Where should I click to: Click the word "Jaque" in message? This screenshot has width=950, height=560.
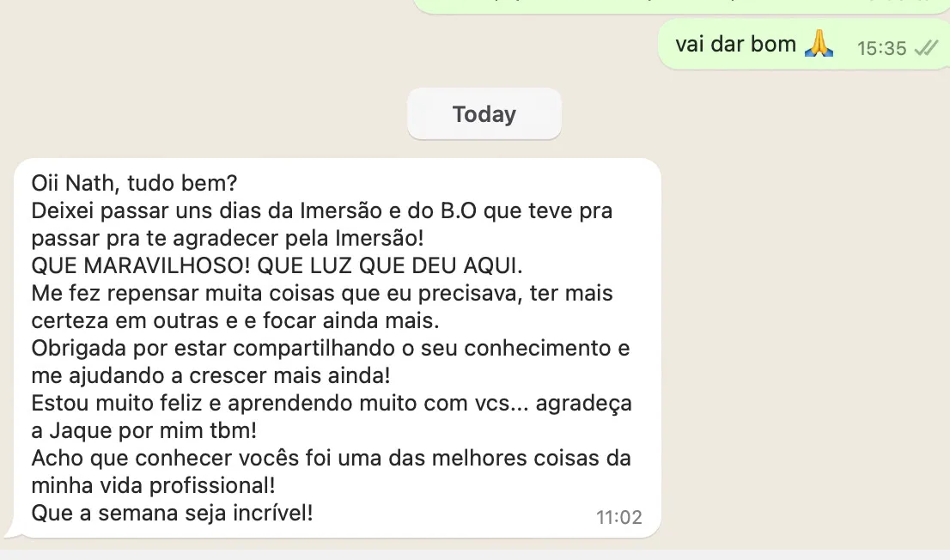(76, 430)
